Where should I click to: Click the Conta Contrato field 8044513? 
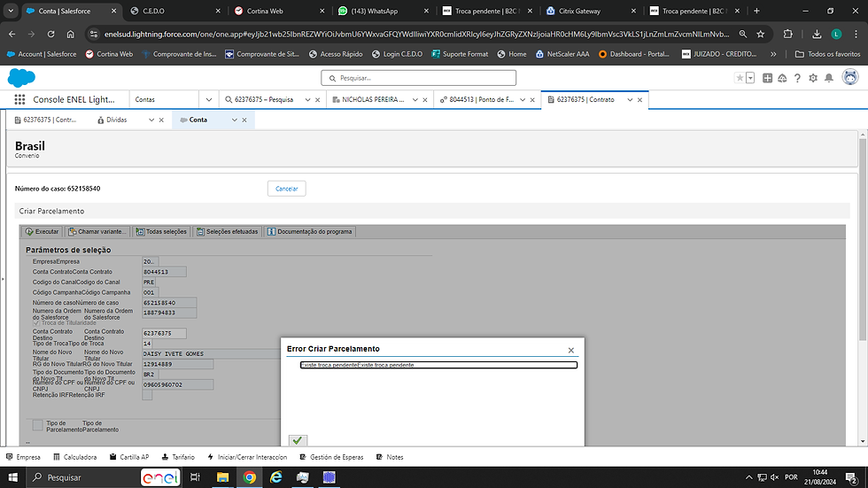(x=164, y=272)
